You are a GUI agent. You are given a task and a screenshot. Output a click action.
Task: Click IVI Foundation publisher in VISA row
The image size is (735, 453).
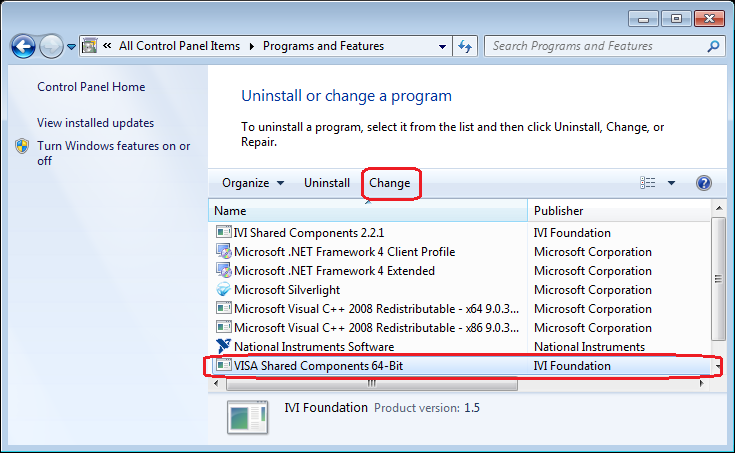click(572, 366)
